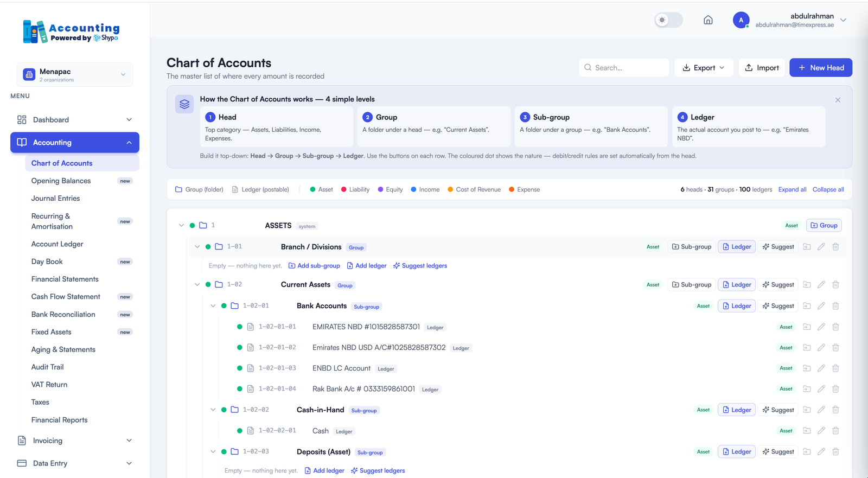Click 'Add ledger' link under Branch / Divisions
The image size is (868, 478).
point(367,266)
